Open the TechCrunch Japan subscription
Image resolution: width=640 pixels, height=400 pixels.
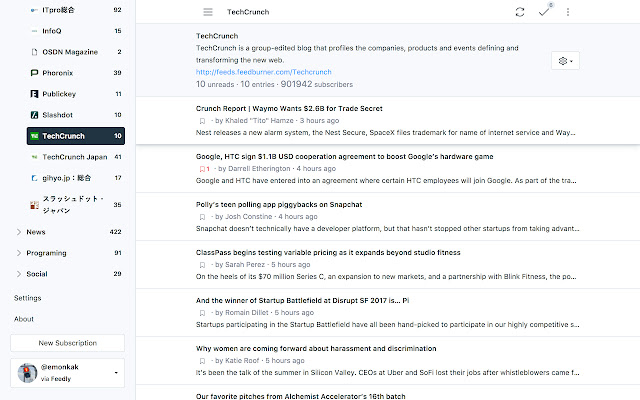point(76,157)
